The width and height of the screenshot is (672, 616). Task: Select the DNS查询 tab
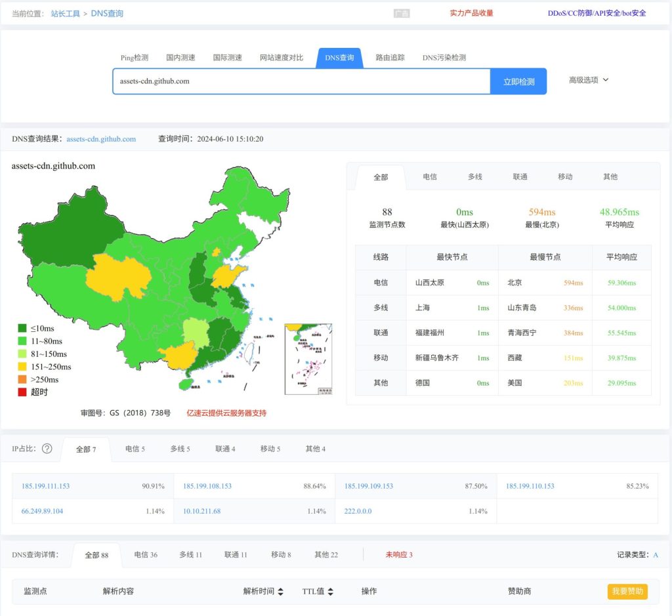[x=339, y=58]
